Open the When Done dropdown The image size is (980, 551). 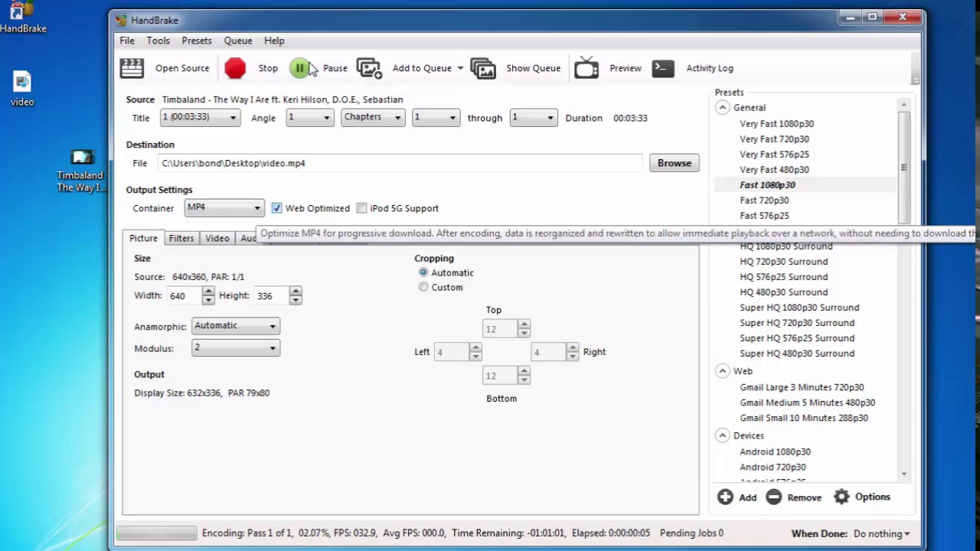[882, 533]
